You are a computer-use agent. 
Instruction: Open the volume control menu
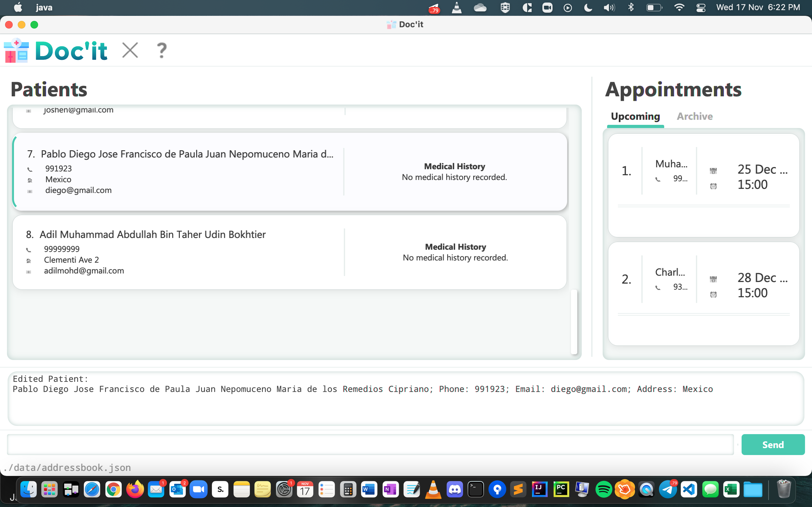pyautogui.click(x=609, y=7)
